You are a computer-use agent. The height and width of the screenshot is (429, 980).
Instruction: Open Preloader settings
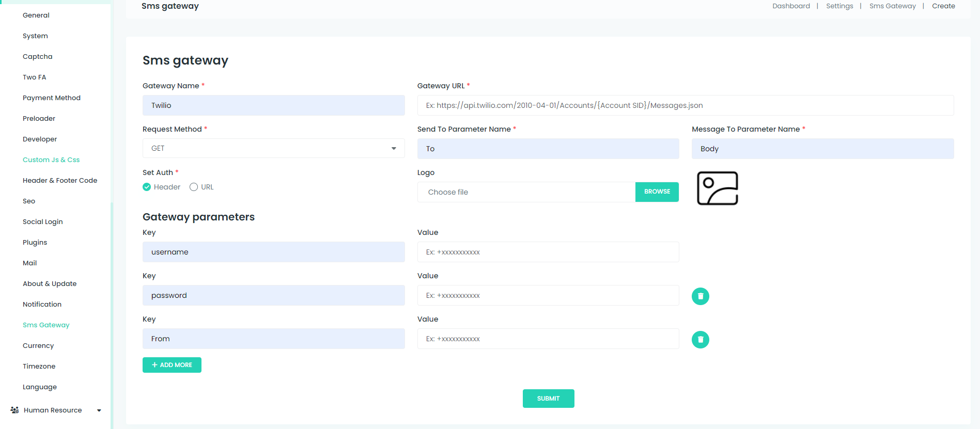coord(39,118)
